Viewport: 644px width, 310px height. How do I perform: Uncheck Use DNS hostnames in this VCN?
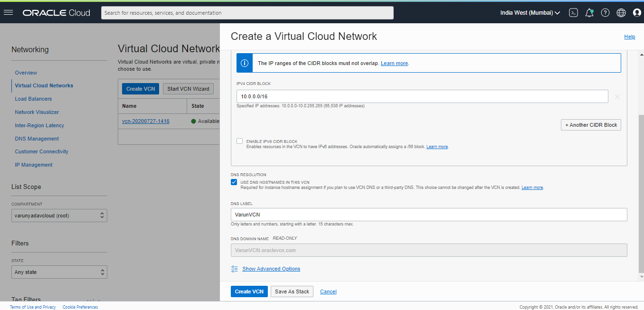point(234,182)
